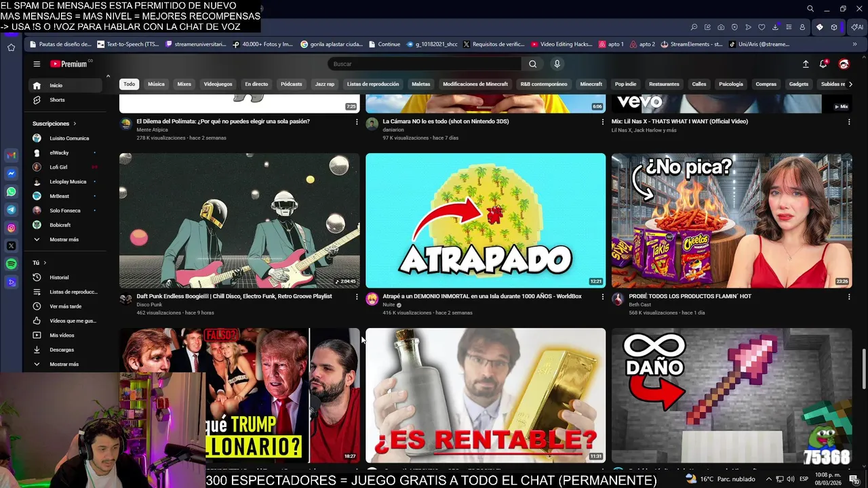Open Listas de reproducción in the sidebar

point(66,291)
